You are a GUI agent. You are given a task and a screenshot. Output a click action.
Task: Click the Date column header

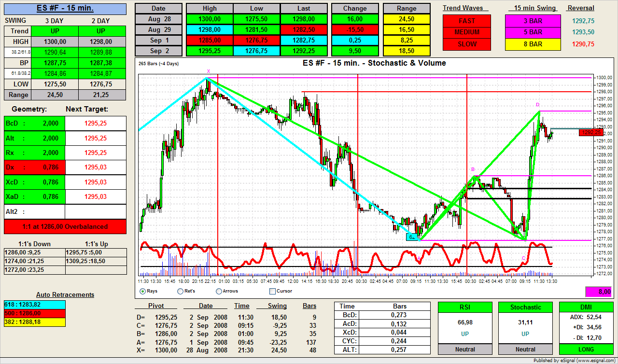click(158, 8)
